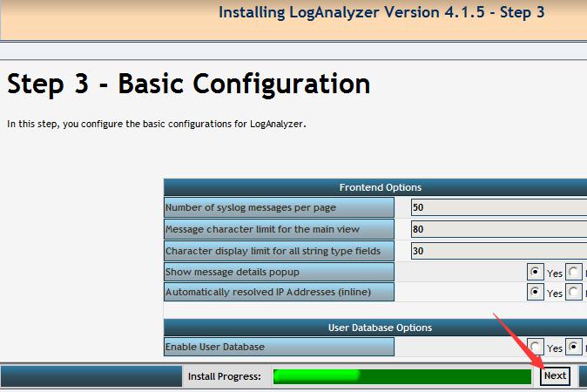Click the 'Installing LogAnalyzer Version 4.1.5' title
The height and width of the screenshot is (392, 587).
(x=381, y=12)
